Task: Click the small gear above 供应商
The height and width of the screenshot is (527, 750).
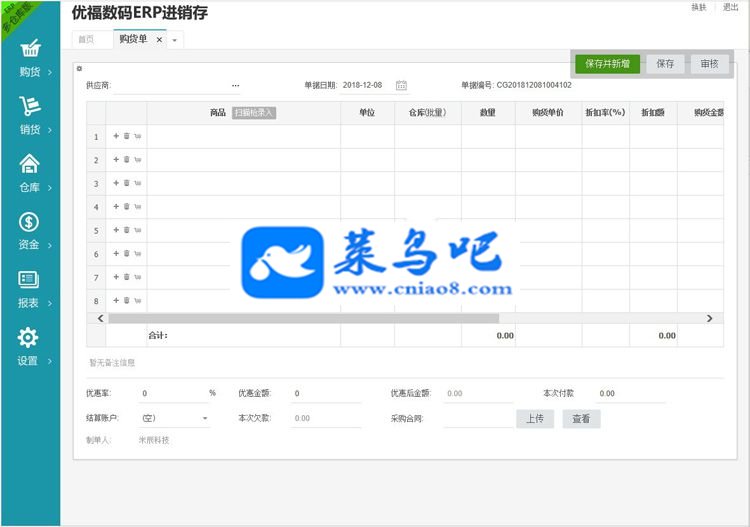Action: 79,69
